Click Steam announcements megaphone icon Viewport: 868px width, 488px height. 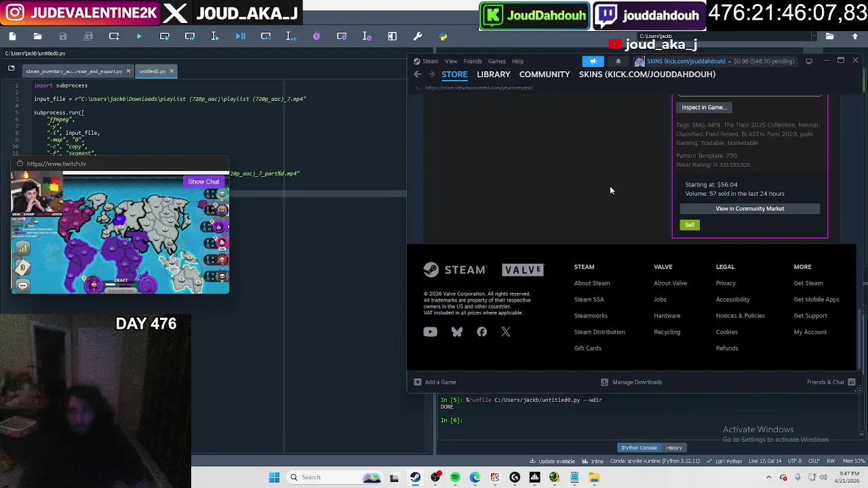click(x=593, y=61)
